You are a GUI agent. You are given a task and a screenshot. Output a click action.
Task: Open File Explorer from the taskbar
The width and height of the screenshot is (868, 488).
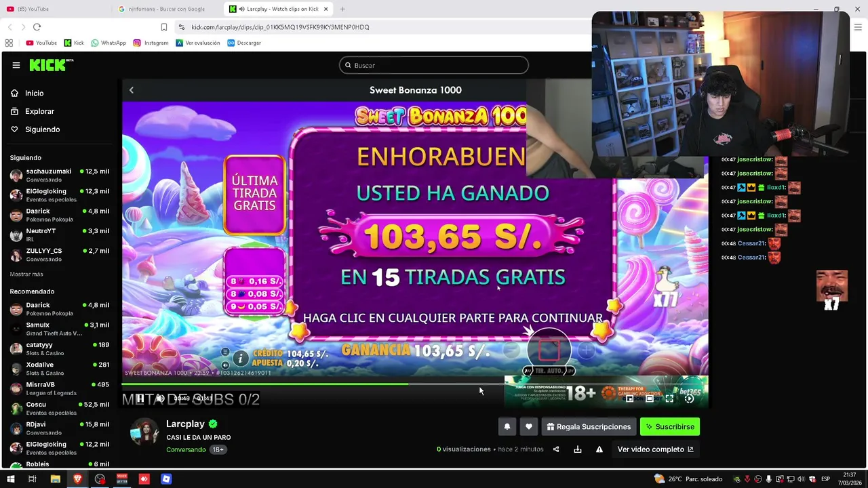(56, 479)
